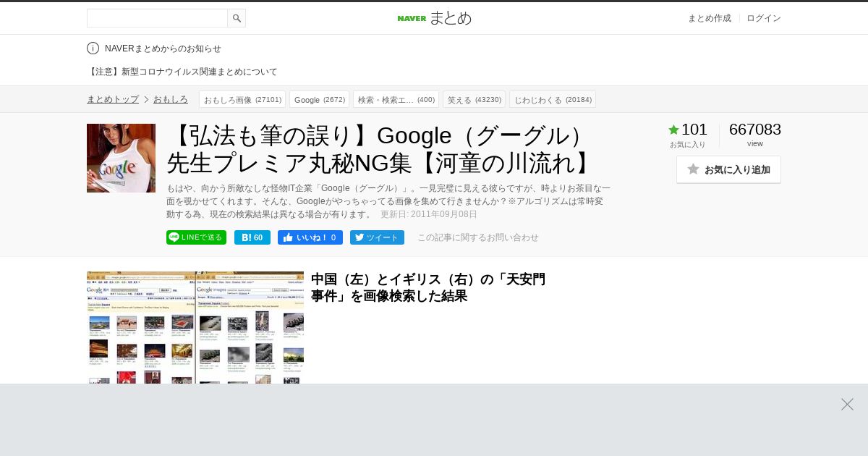Open まとめ作成 link
This screenshot has width=868, height=456.
(710, 18)
